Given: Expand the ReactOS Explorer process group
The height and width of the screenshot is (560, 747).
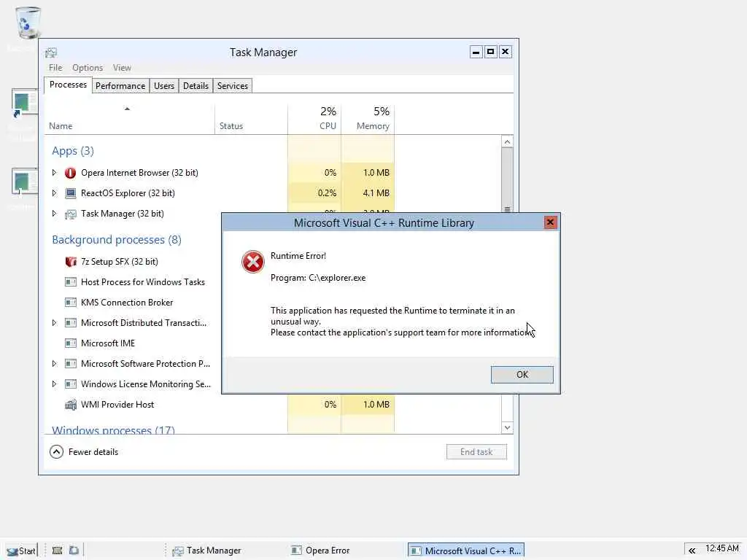Looking at the screenshot, I should point(54,193).
